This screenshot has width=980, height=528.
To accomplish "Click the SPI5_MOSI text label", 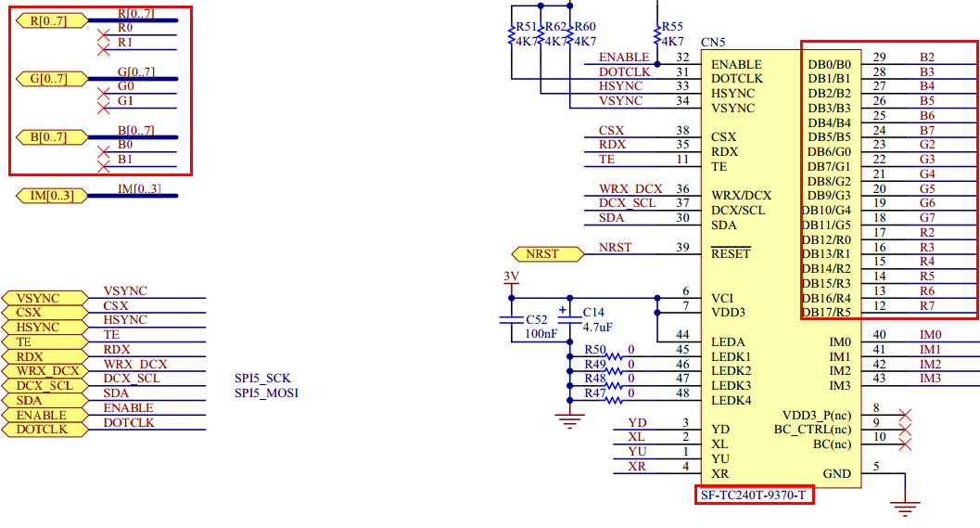I will 266,393.
